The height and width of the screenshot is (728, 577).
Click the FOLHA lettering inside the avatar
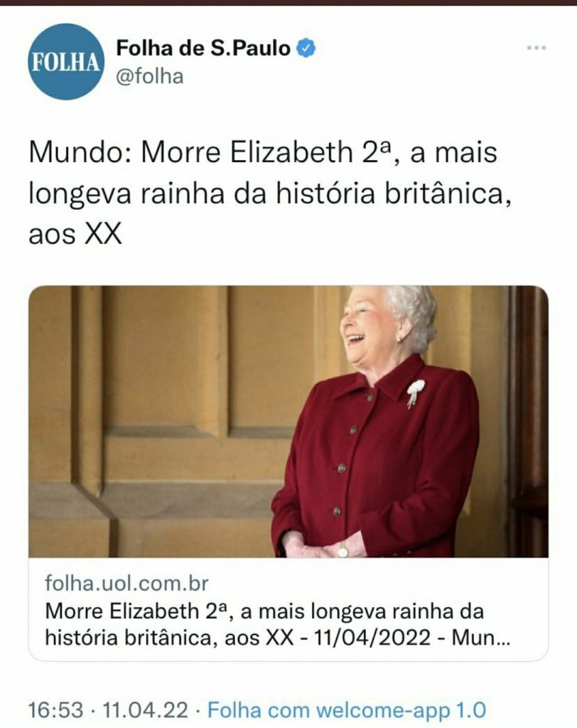[65, 62]
